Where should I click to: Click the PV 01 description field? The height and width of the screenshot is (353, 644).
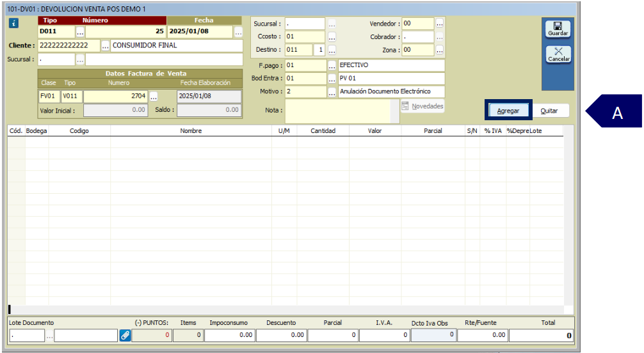[391, 79]
